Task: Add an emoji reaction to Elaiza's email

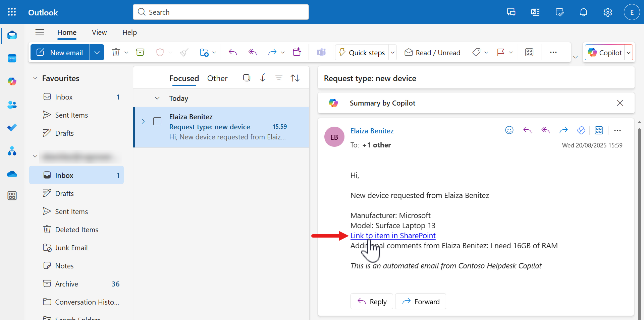Action: 509,130
